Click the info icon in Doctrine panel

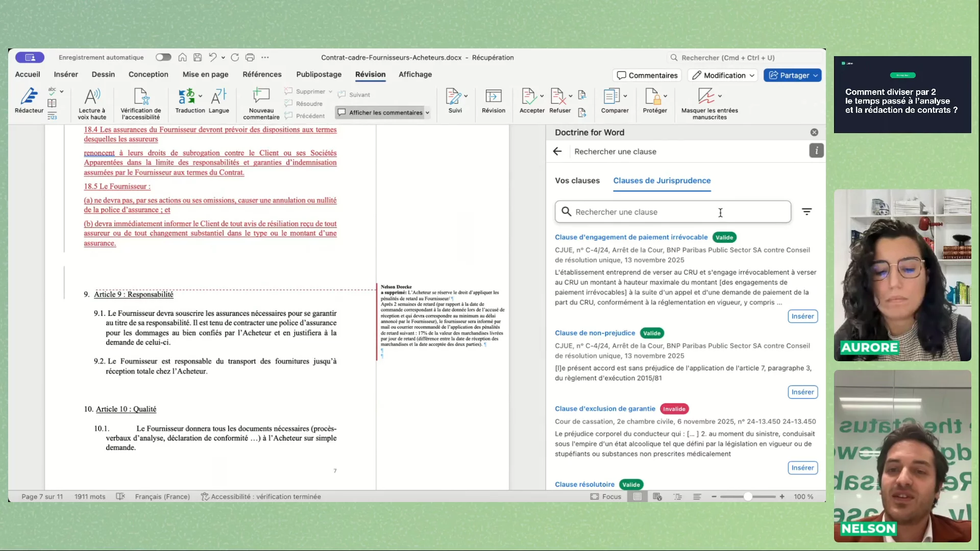(x=816, y=151)
